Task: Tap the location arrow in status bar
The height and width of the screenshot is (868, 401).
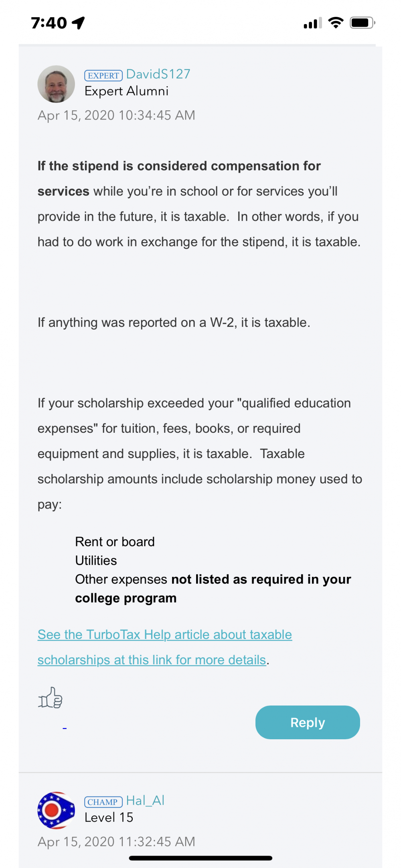Action: tap(79, 22)
